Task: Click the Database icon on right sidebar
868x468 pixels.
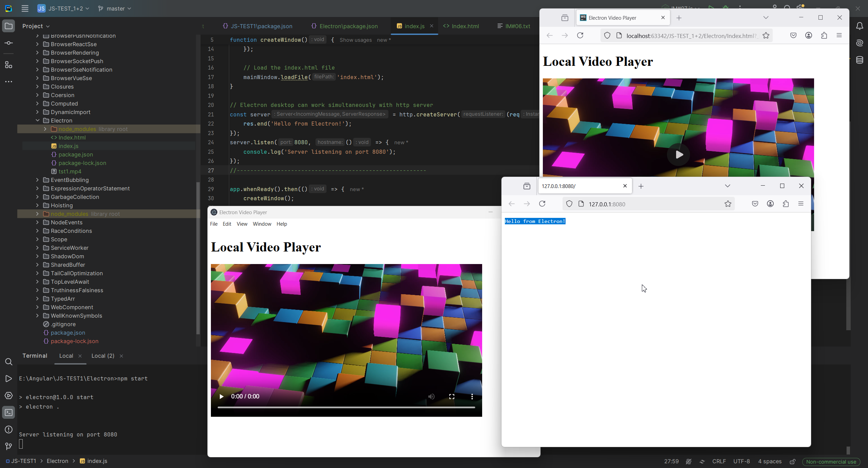Action: point(860,60)
